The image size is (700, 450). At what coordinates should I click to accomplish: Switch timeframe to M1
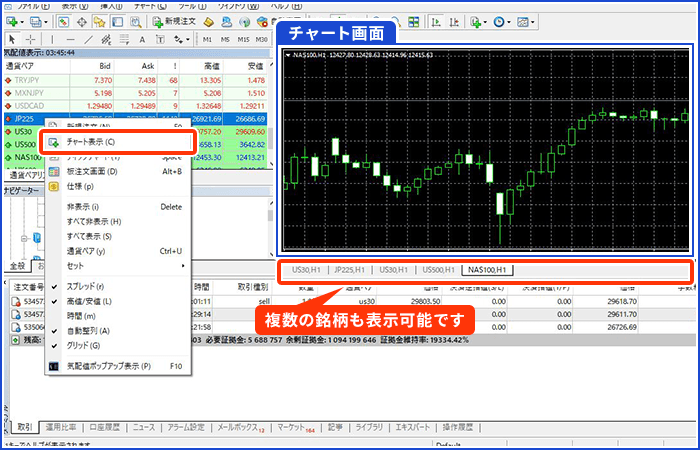[x=207, y=39]
